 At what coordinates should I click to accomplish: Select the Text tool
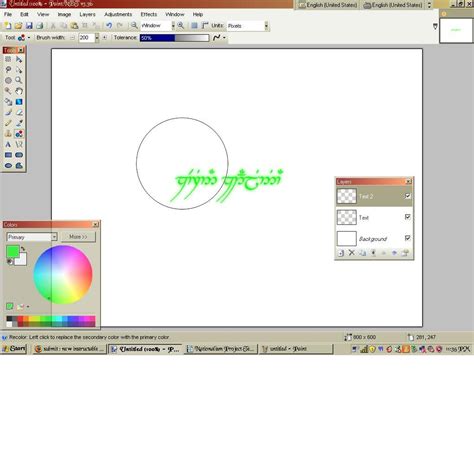pyautogui.click(x=8, y=144)
